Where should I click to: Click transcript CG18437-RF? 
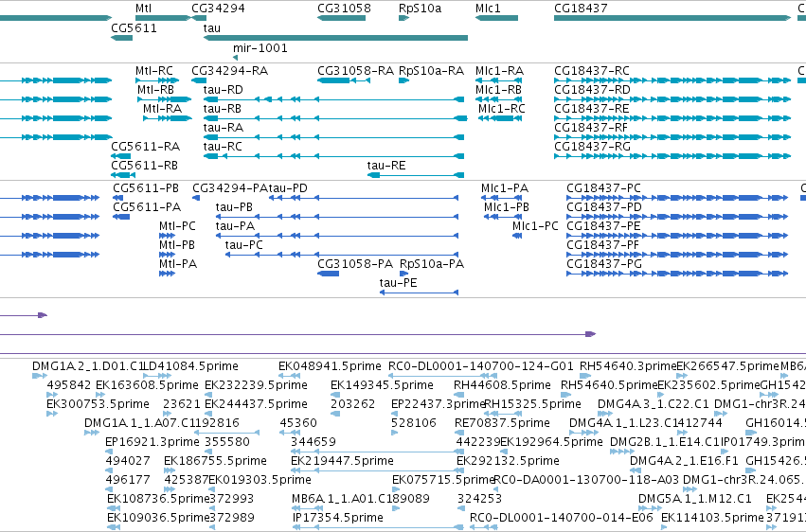(x=591, y=128)
